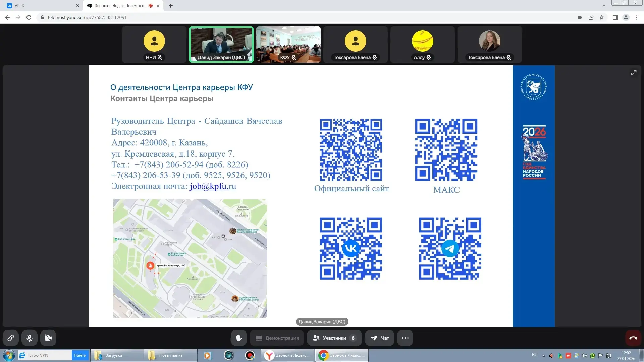Screen dimensions: 644x362
Task: Change the RU input language
Action: [535, 355]
